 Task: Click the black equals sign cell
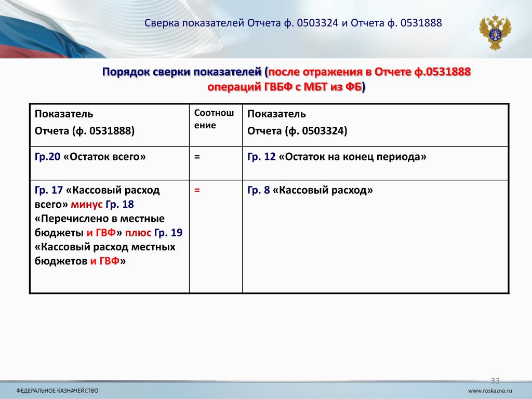coord(216,164)
